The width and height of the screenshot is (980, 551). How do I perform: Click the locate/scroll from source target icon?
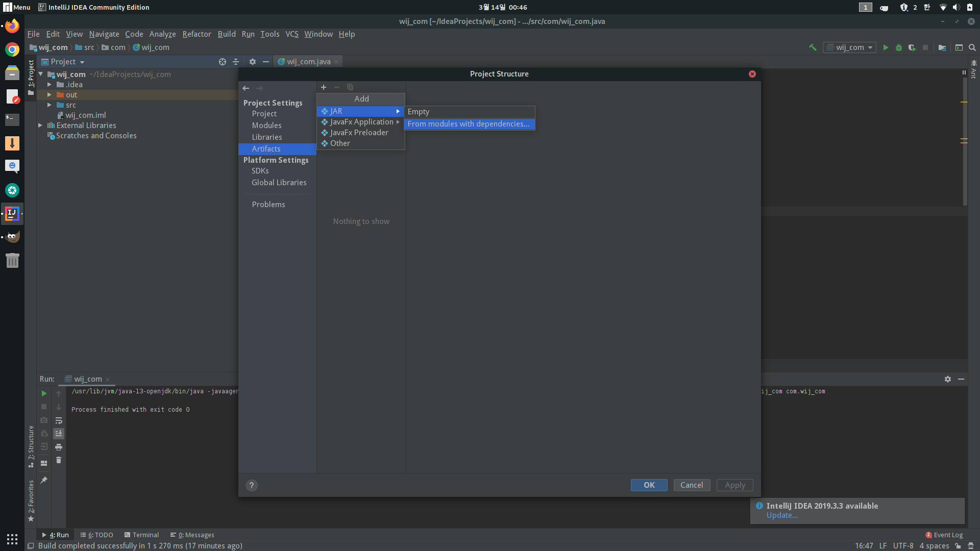click(223, 62)
